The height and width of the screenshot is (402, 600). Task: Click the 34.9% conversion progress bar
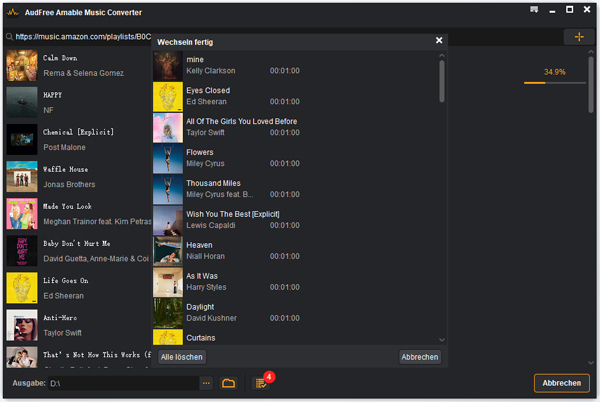coord(555,83)
